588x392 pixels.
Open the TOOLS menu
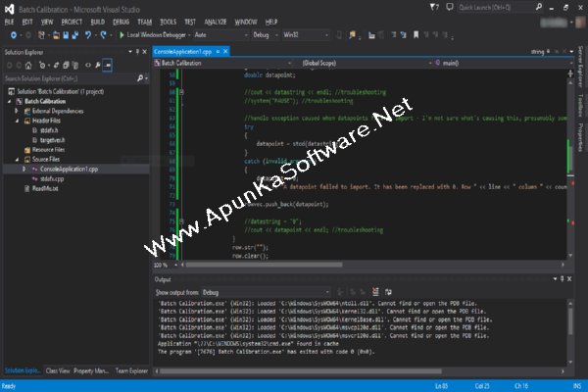(x=168, y=22)
